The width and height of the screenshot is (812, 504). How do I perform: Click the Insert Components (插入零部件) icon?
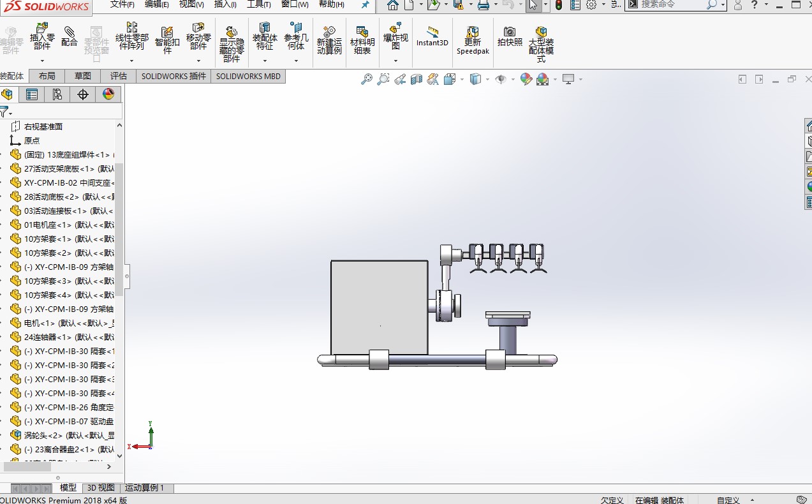42,37
